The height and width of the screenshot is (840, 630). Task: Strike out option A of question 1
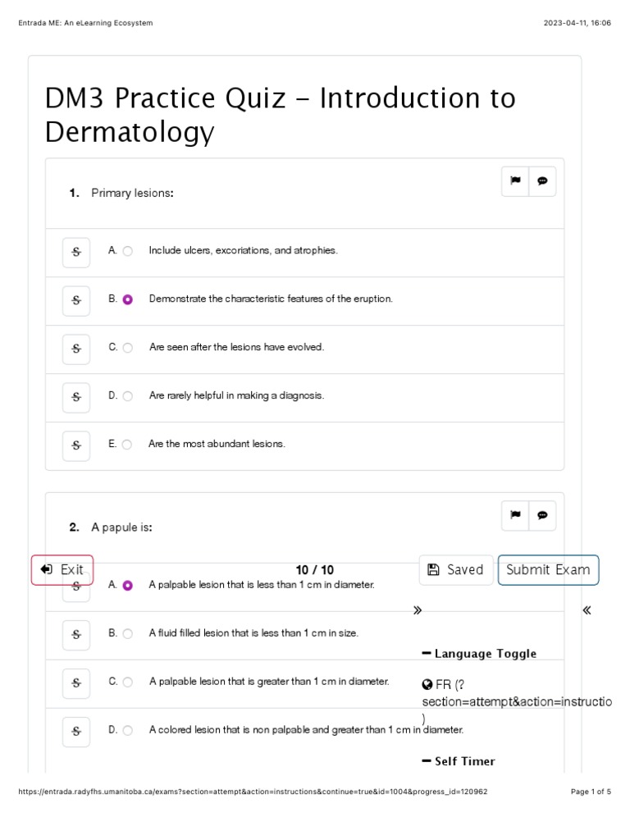point(76,252)
